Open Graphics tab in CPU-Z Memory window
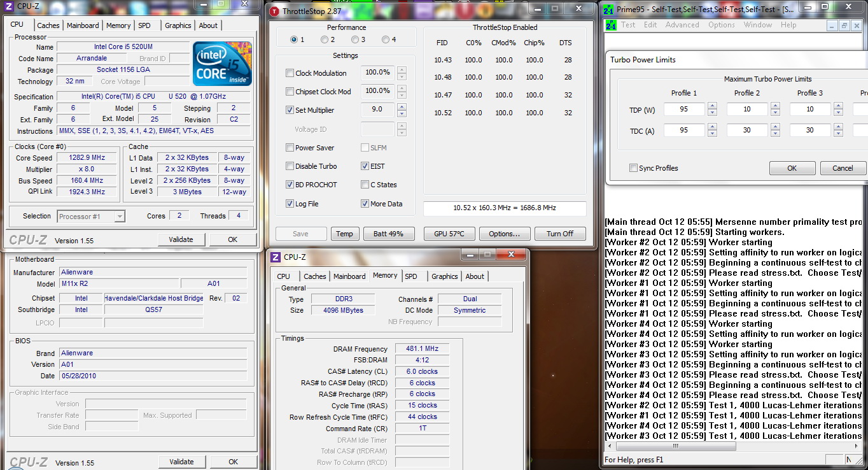The height and width of the screenshot is (470, 868). [445, 276]
